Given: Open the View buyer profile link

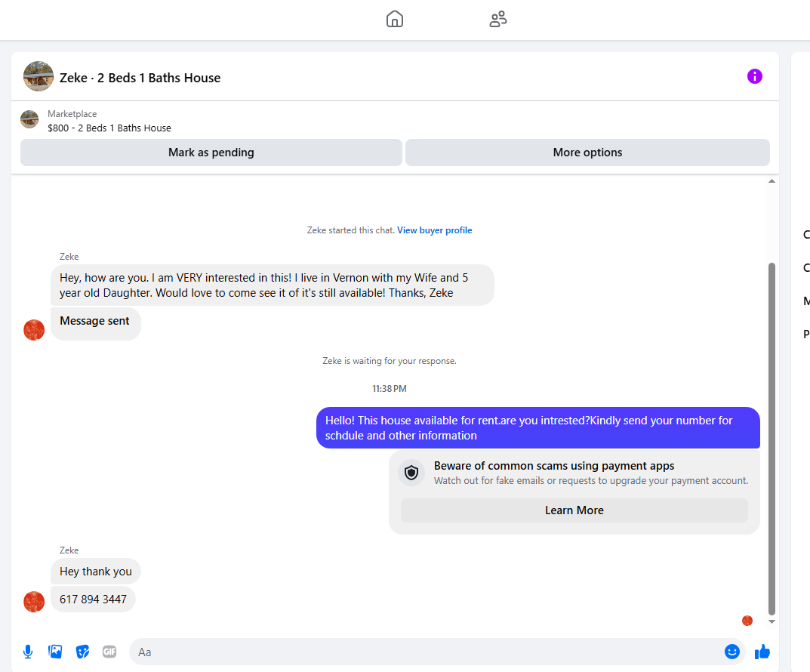Looking at the screenshot, I should tap(435, 230).
